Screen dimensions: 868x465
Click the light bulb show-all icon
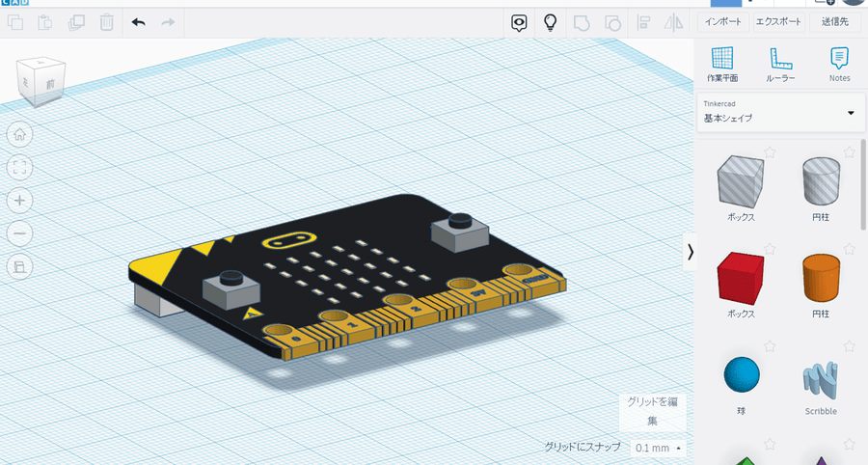(x=550, y=23)
